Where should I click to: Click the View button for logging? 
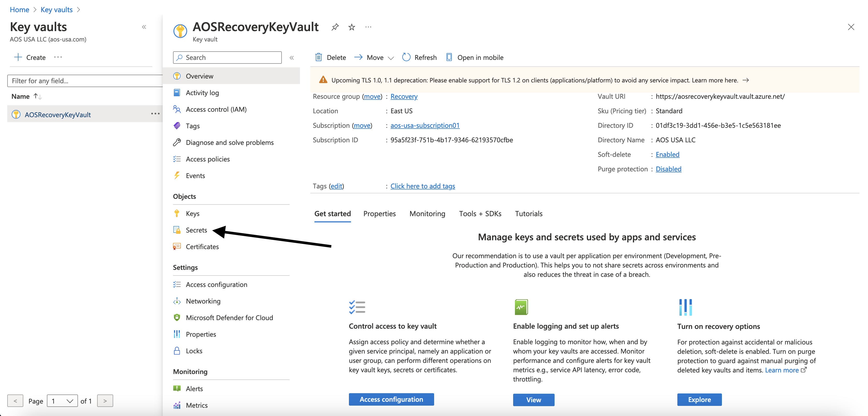533,400
